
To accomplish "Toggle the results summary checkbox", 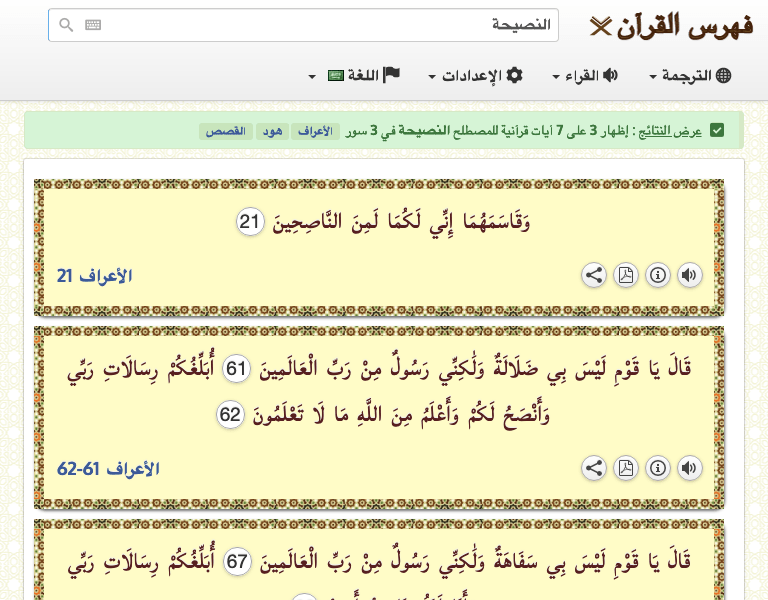I will [x=717, y=131].
